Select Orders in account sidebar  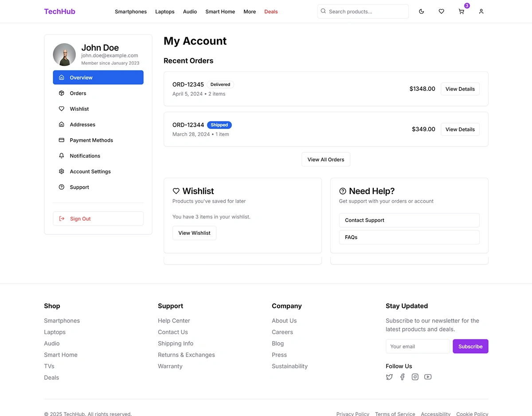[98, 93]
